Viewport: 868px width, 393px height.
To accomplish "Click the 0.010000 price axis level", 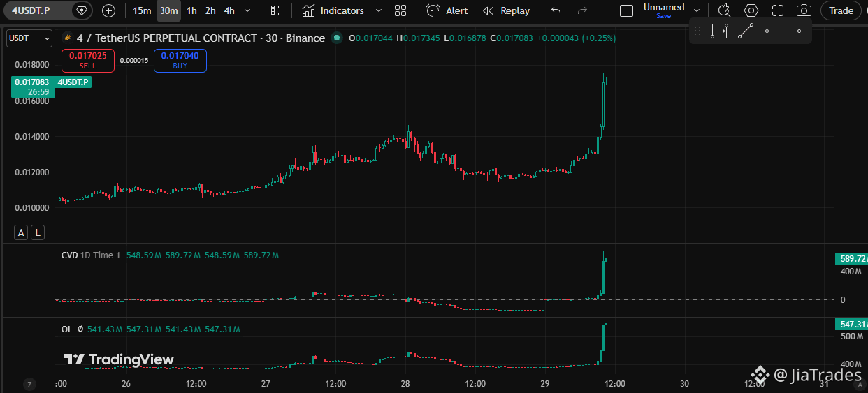I will coord(31,208).
